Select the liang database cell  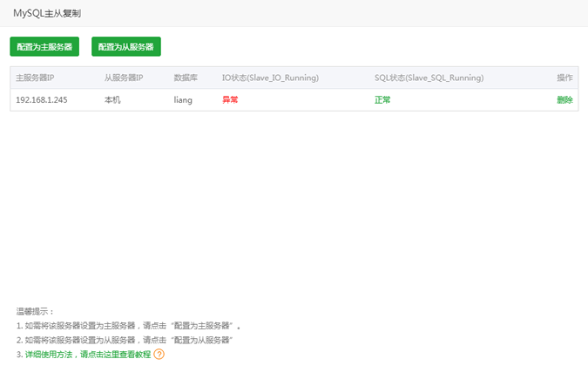click(183, 100)
